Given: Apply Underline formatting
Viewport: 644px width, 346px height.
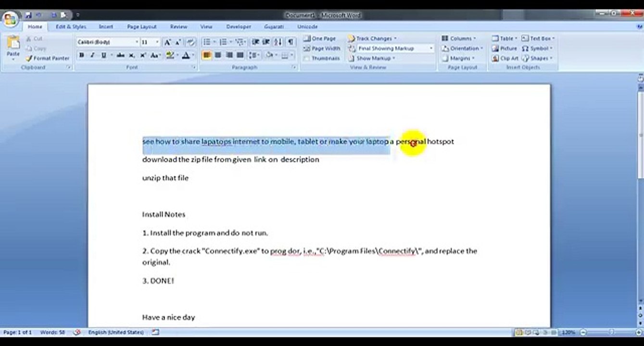Looking at the screenshot, I should pyautogui.click(x=103, y=55).
